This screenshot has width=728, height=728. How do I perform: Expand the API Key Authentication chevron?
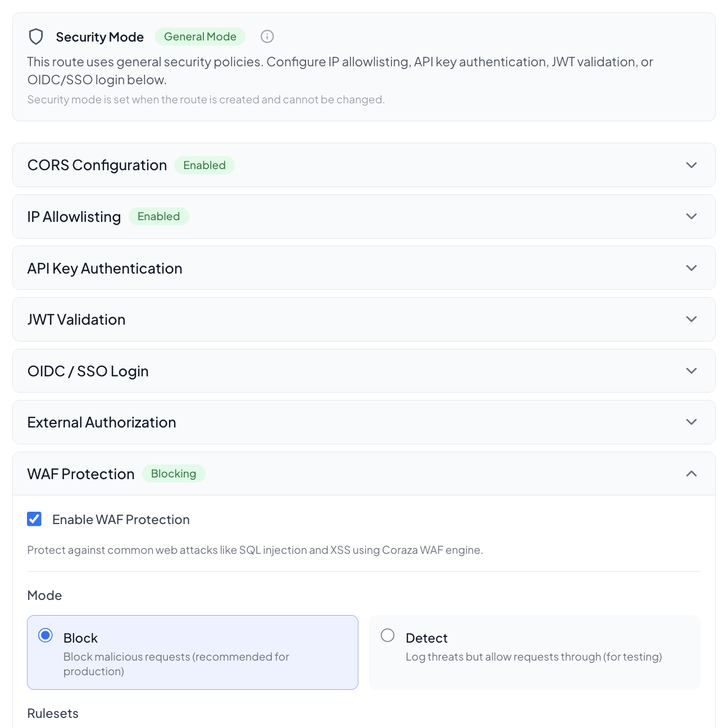(691, 268)
